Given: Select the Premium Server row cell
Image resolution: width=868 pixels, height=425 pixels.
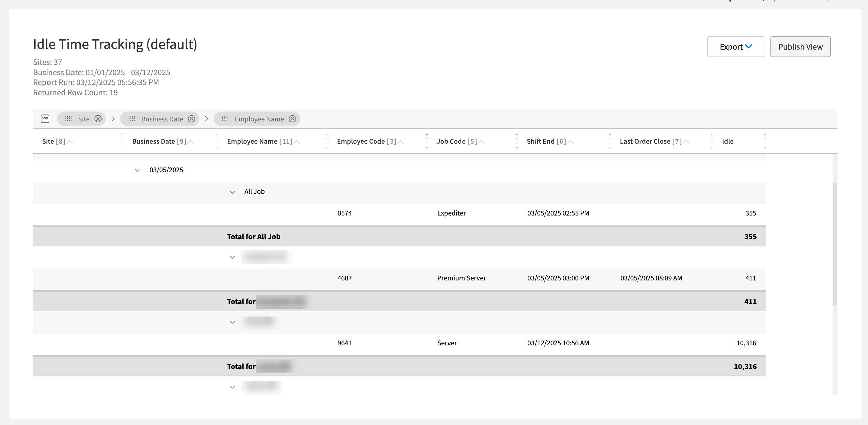Looking at the screenshot, I should [461, 278].
